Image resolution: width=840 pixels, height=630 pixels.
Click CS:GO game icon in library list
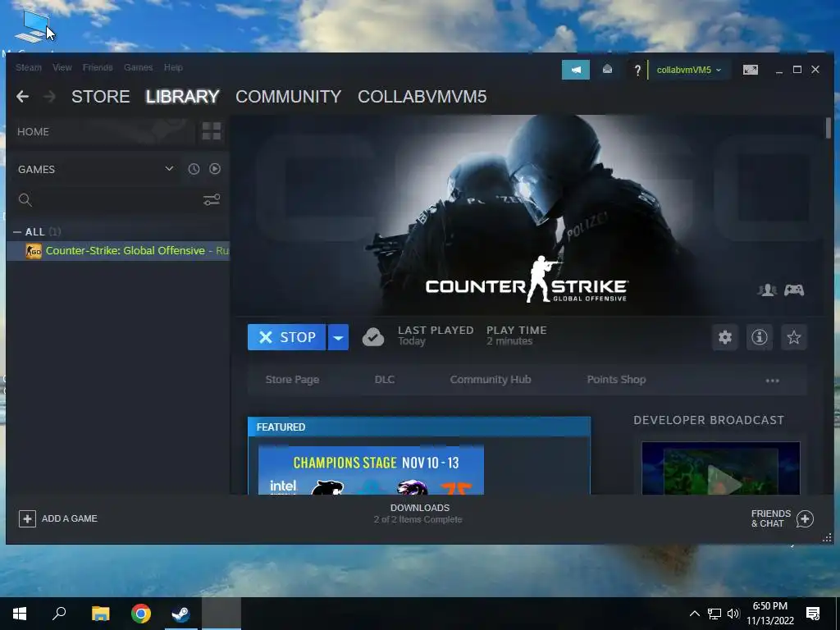point(34,251)
